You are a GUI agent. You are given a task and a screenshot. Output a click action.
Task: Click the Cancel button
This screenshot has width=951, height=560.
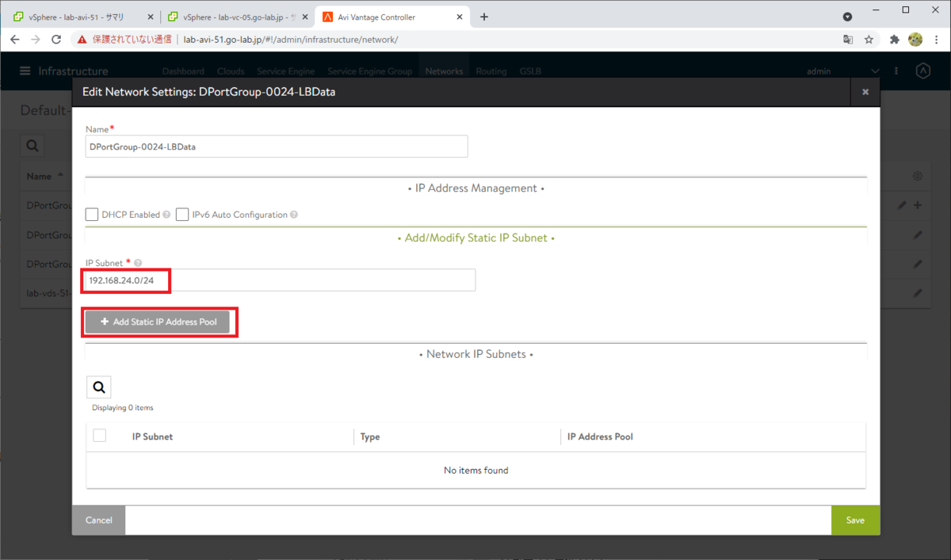(x=99, y=520)
